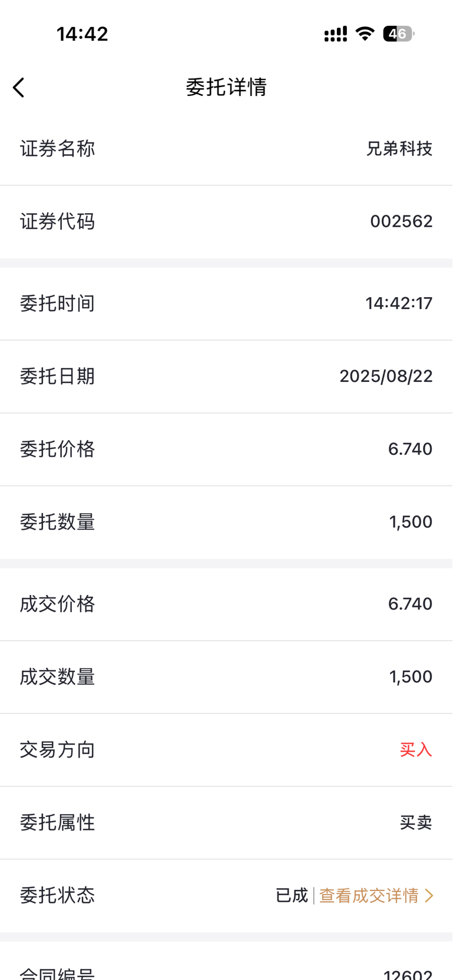Viewport: 453px width, 980px height.
Task: Tap the 委托日期 2025/08/22 value
Action: click(386, 376)
